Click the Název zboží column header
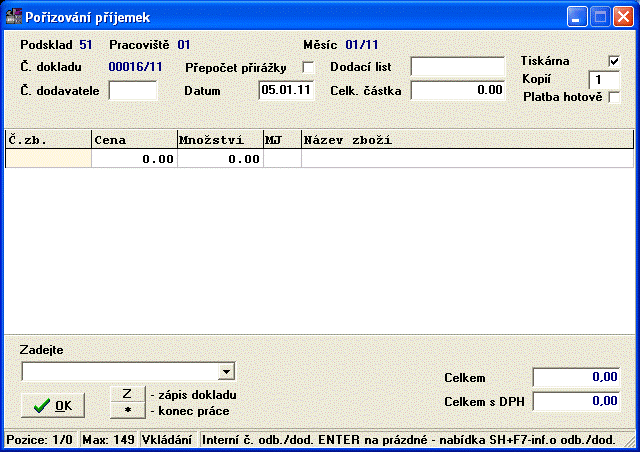The image size is (640, 452). 468,140
